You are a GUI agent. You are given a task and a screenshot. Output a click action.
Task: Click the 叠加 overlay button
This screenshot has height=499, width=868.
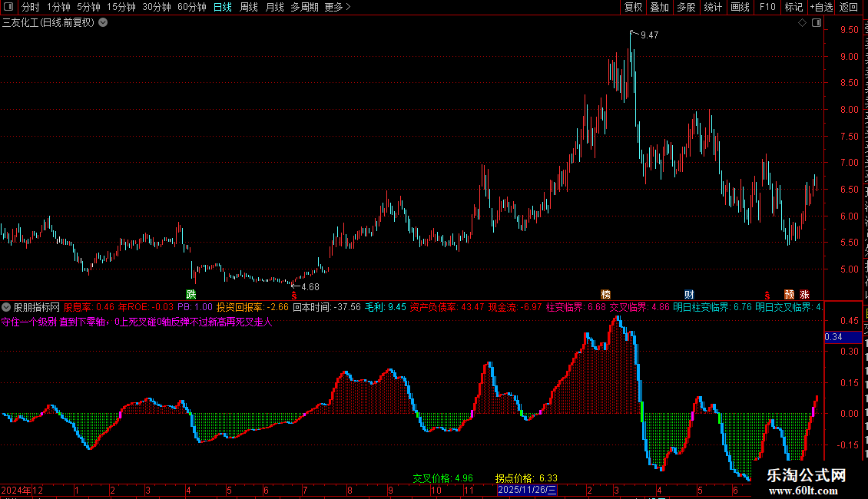659,7
